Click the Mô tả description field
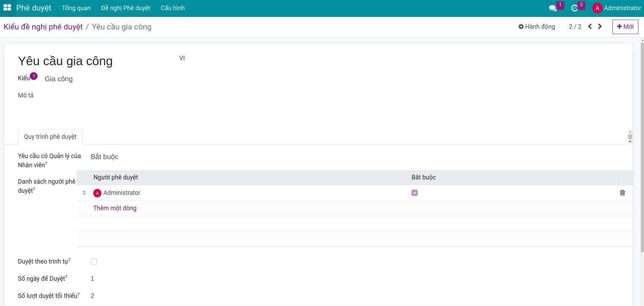The width and height of the screenshot is (644, 306). click(26, 95)
